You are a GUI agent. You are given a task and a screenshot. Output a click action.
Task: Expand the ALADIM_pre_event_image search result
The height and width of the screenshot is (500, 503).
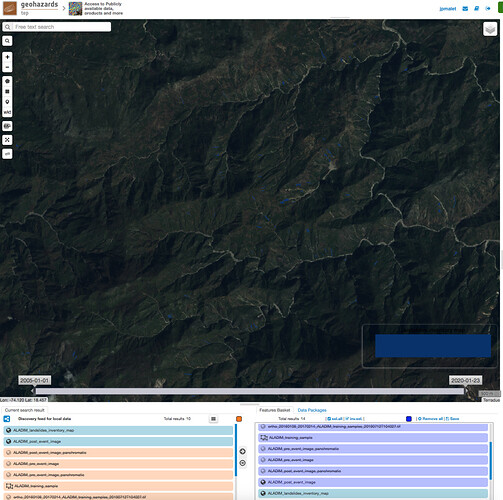coord(118,464)
